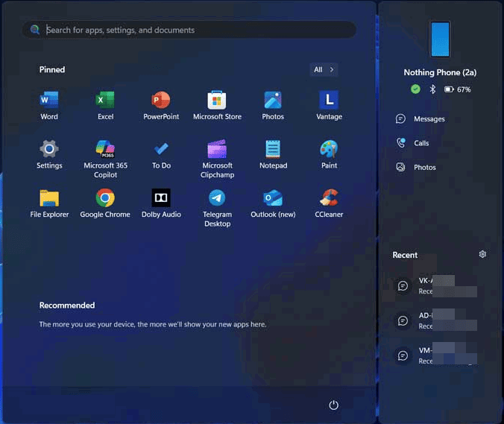Open the Vantage app
Screen dimensions: 504x424
click(x=329, y=106)
